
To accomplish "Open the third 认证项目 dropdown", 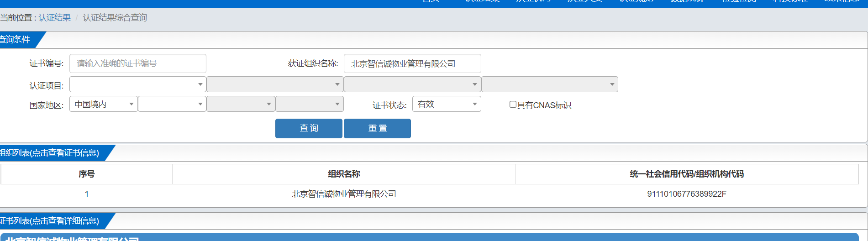I will click(412, 84).
